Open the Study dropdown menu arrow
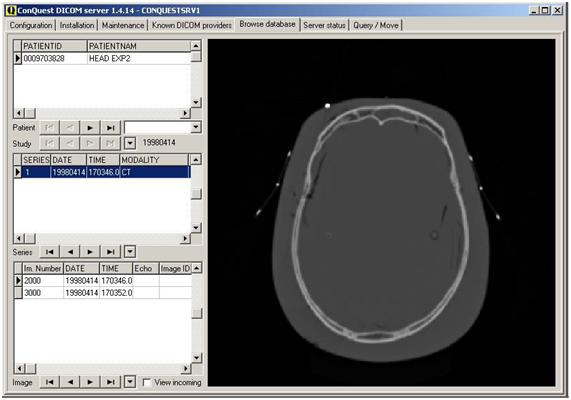The image size is (571, 400). pyautogui.click(x=130, y=143)
